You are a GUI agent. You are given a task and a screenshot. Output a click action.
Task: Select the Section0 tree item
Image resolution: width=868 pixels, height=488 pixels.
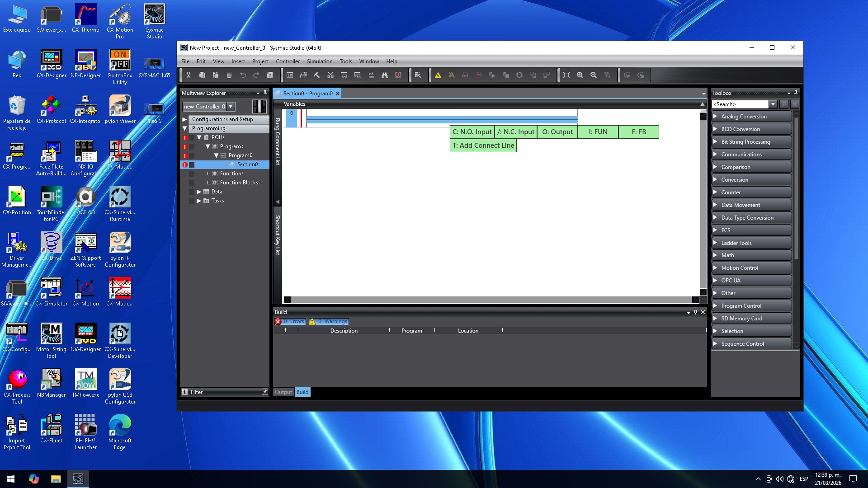[x=247, y=164]
